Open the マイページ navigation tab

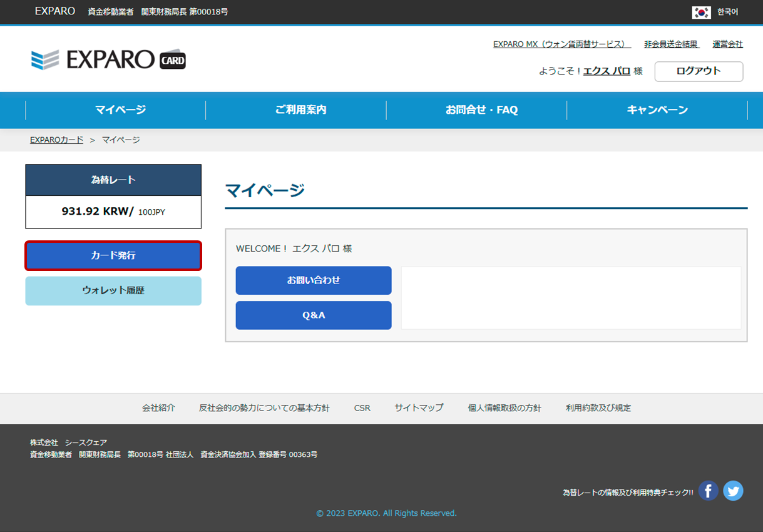pyautogui.click(x=120, y=110)
